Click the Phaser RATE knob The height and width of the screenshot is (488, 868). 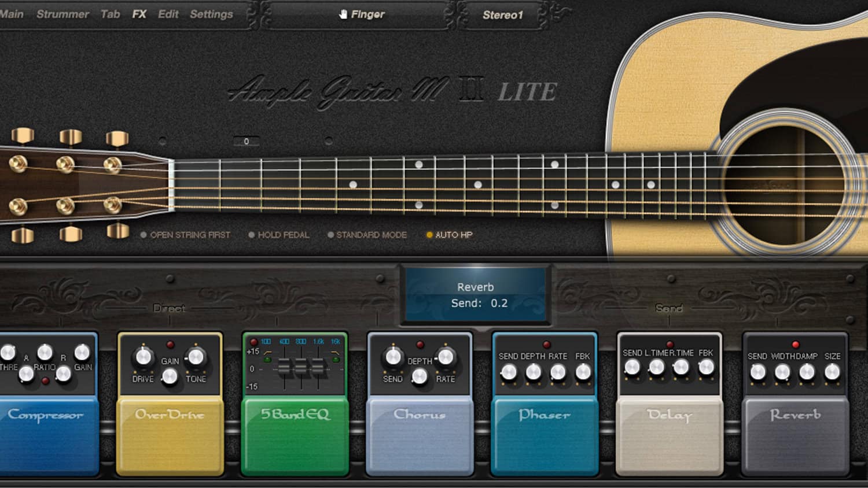558,372
